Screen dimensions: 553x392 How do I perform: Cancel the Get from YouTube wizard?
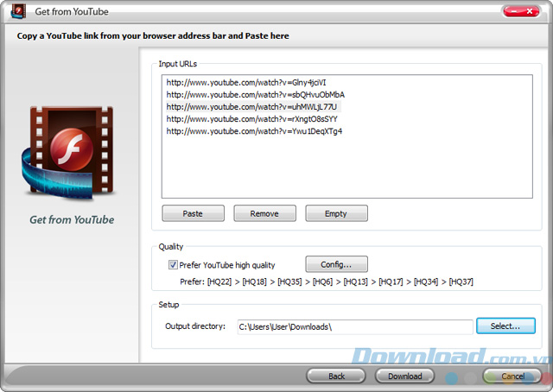point(512,376)
